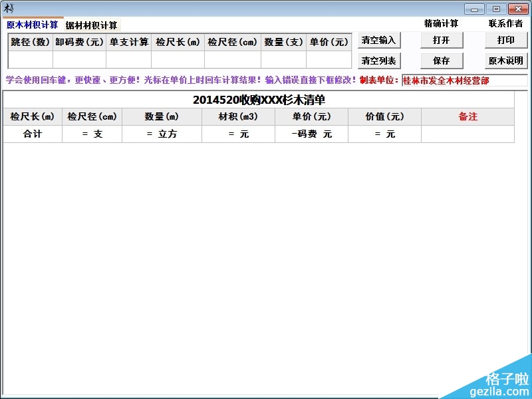
Task: Click the 跳径(数) input cell
Action: (31, 59)
